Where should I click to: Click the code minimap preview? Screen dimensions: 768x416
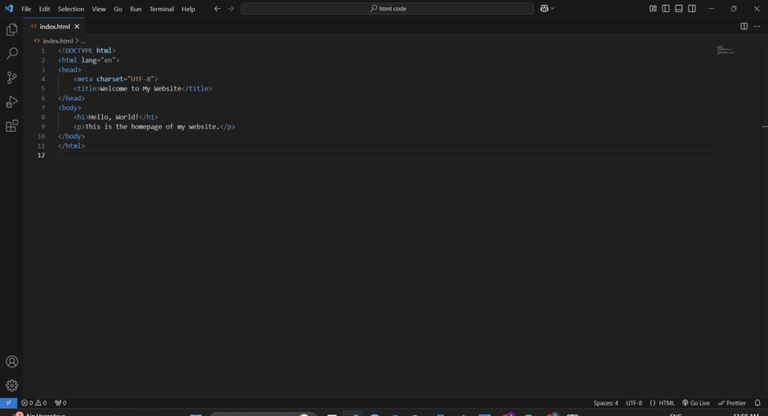pos(726,50)
